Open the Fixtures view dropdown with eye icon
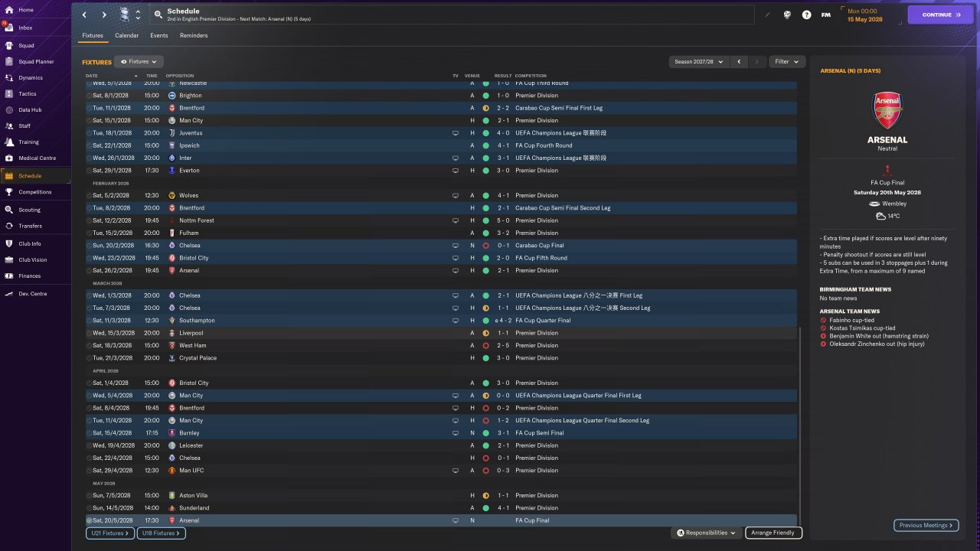The image size is (980, 551). pos(139,61)
